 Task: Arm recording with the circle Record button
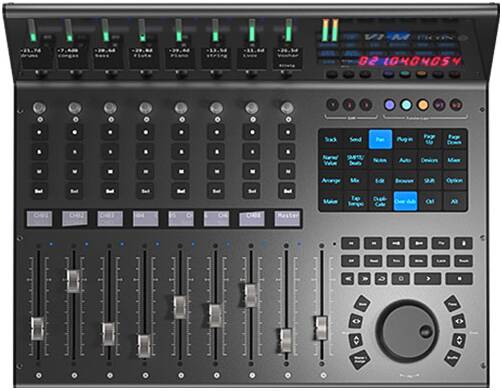pos(401,278)
